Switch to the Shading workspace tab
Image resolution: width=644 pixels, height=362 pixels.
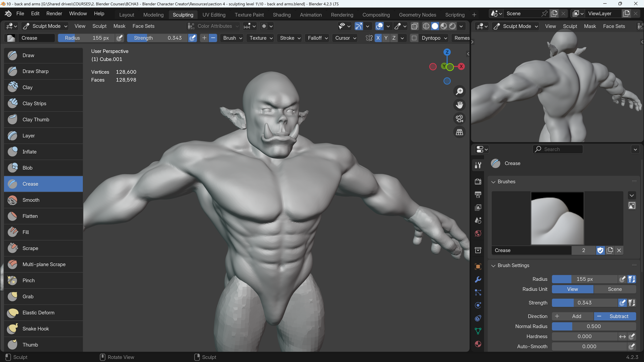point(281,14)
